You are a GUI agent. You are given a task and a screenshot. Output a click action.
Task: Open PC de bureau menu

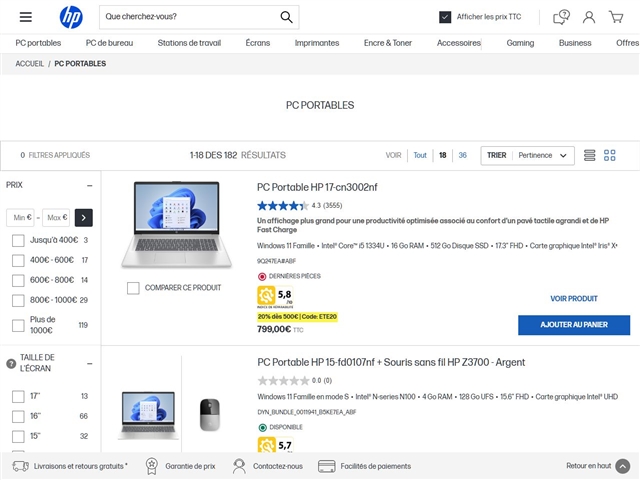(x=109, y=43)
